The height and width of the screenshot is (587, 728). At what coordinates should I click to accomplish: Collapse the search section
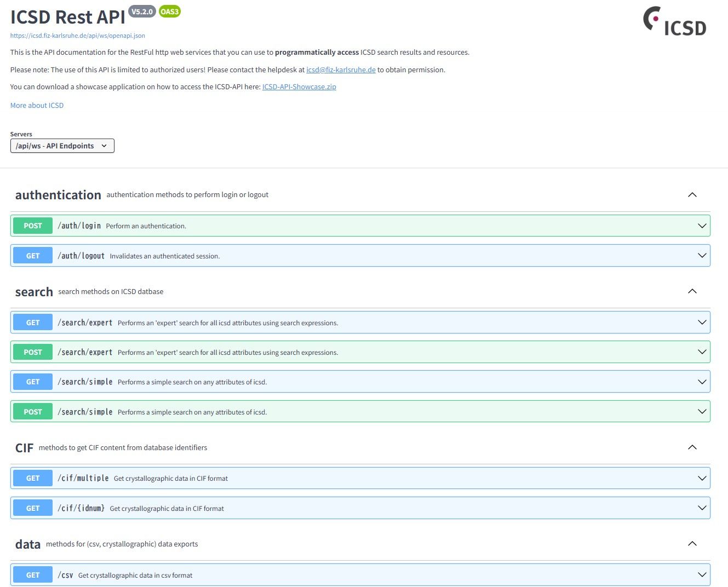click(x=692, y=291)
